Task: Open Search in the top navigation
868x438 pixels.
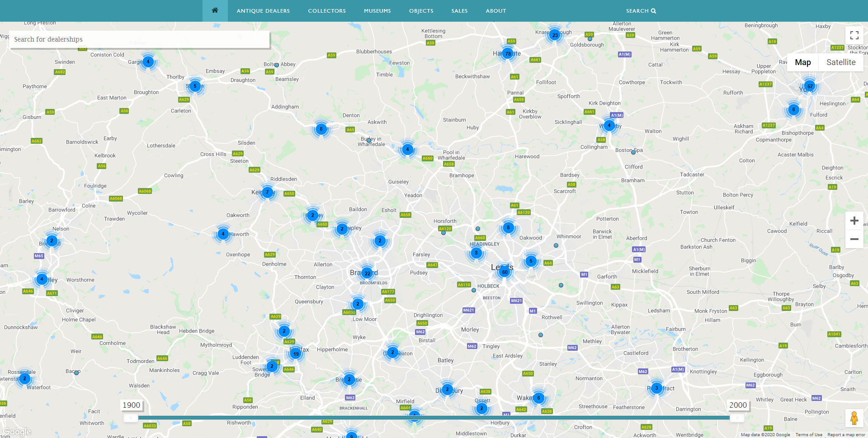Action: (641, 11)
